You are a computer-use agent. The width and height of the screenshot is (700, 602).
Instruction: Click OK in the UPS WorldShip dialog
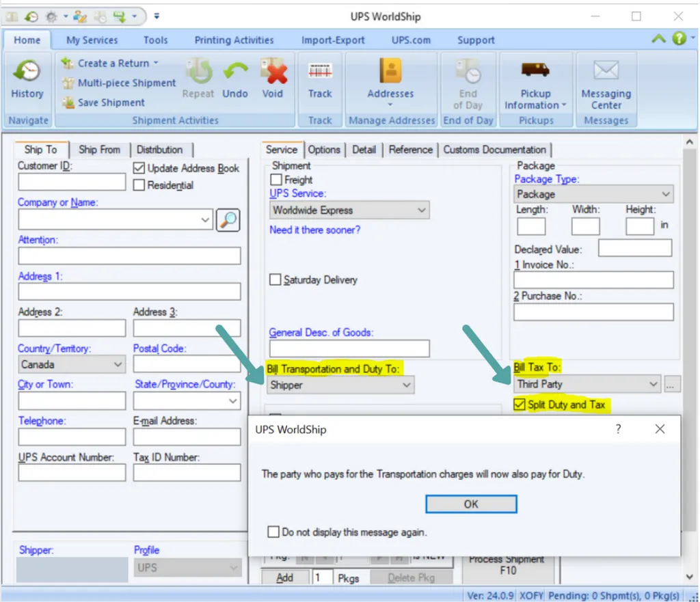click(x=470, y=504)
